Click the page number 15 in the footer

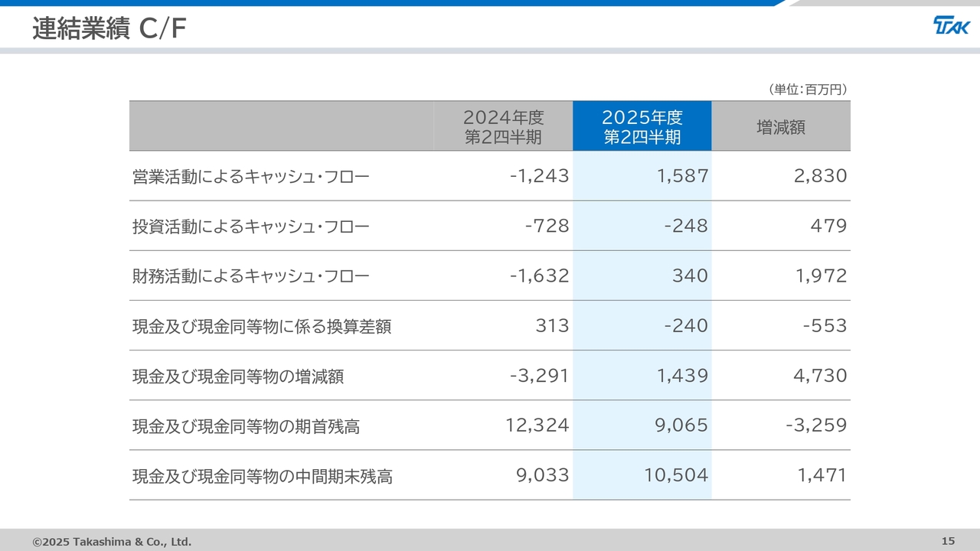point(948,541)
